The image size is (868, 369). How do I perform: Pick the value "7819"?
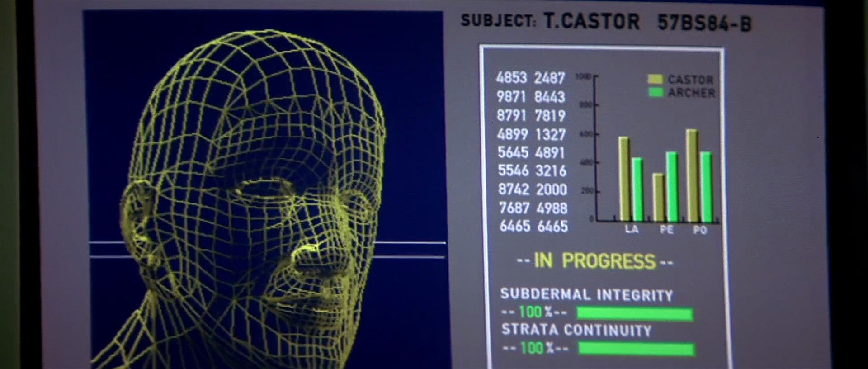(550, 116)
